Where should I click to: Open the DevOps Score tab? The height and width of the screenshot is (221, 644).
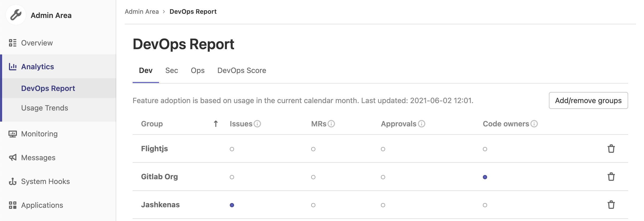pos(241,70)
